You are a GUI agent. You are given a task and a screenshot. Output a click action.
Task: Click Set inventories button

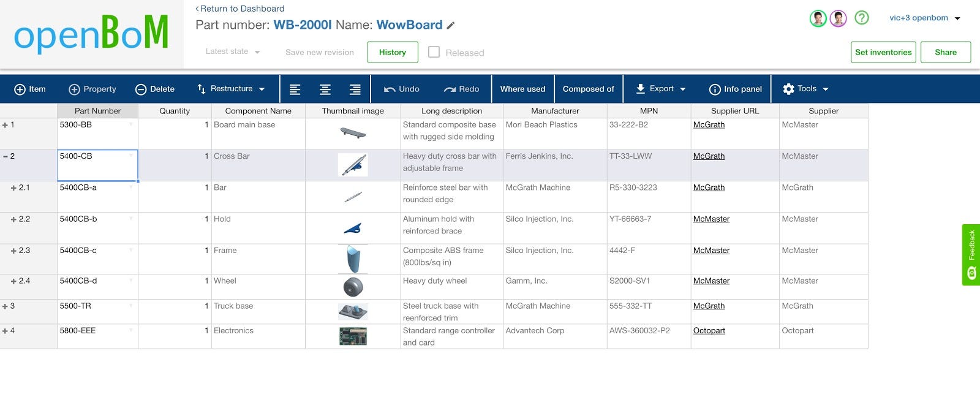pyautogui.click(x=883, y=52)
